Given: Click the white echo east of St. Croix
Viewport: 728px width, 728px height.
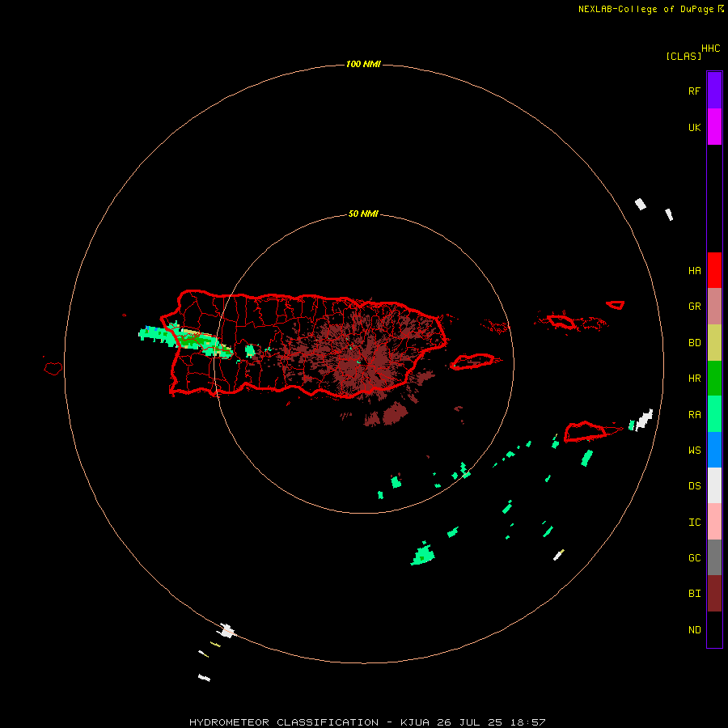Looking at the screenshot, I should point(644,420).
